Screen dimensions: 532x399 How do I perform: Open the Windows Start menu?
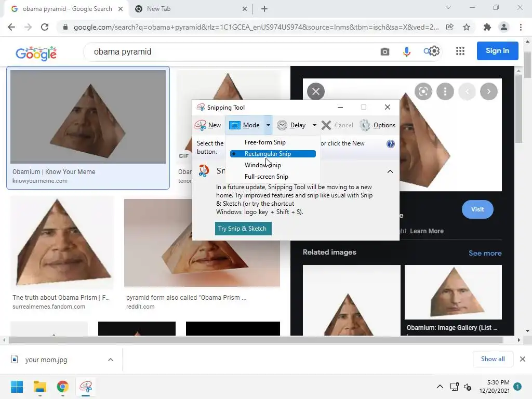coord(17,387)
